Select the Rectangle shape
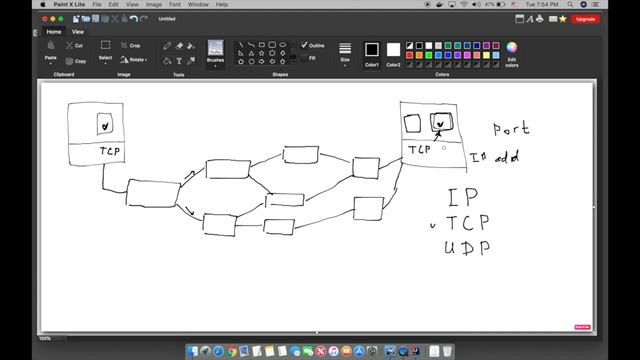Image resolution: width=640 pixels, height=360 pixels. pyautogui.click(x=262, y=44)
